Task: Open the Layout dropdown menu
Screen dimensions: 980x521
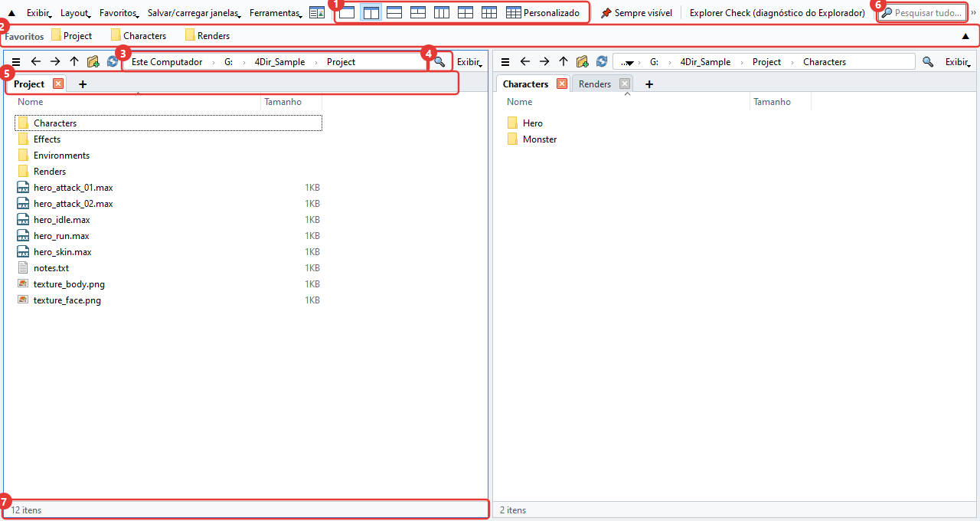Action: pos(75,13)
